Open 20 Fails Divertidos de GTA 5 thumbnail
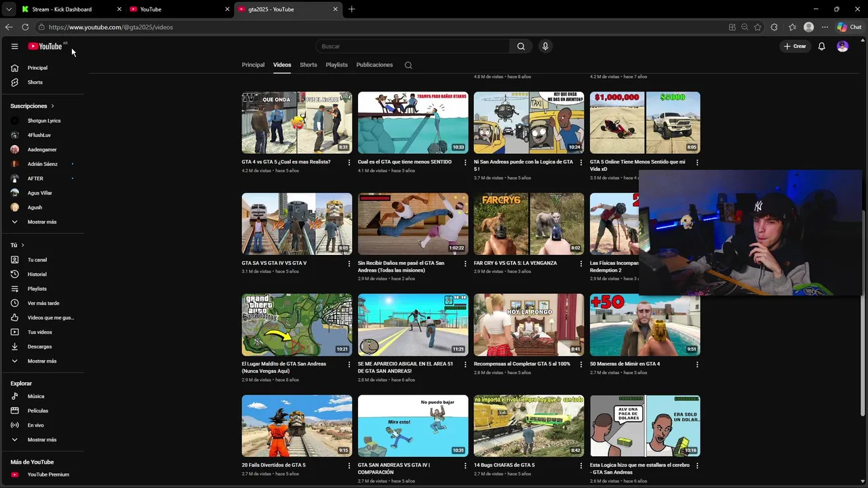This screenshot has height=488, width=868. pyautogui.click(x=297, y=426)
